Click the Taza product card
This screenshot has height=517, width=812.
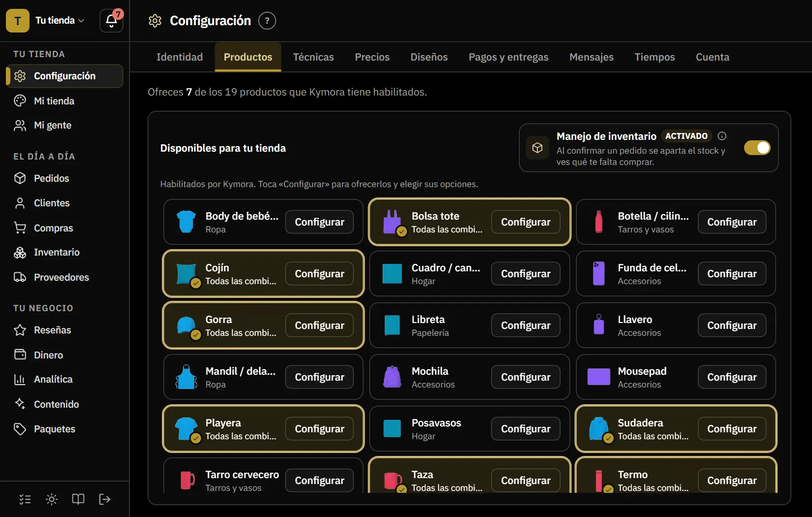pos(469,476)
